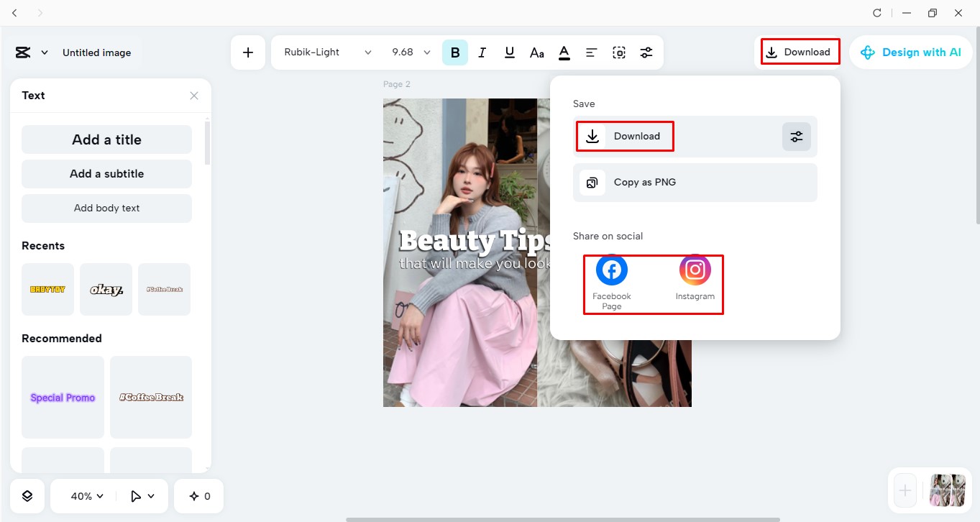The width and height of the screenshot is (980, 522).
Task: Open the text case options icon
Action: click(537, 52)
